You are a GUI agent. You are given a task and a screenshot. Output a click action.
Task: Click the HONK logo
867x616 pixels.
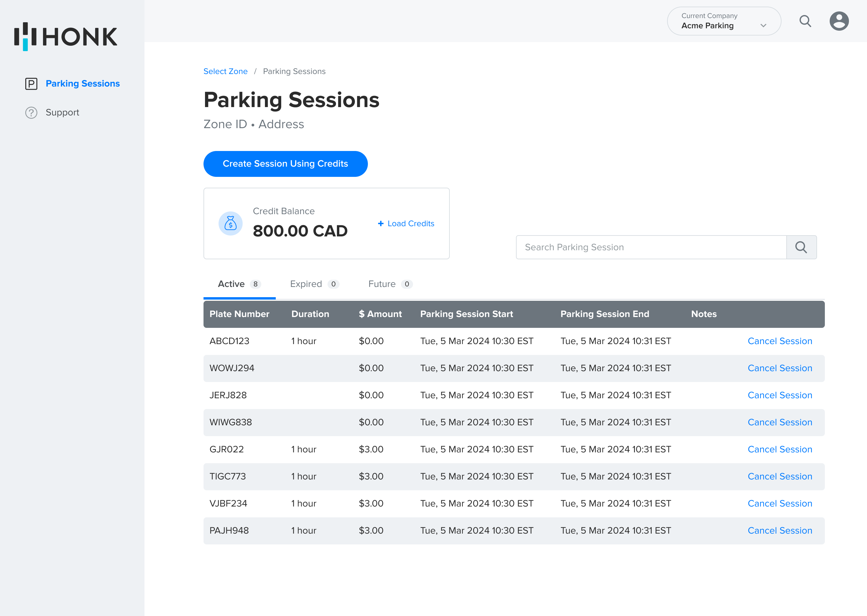click(x=66, y=36)
